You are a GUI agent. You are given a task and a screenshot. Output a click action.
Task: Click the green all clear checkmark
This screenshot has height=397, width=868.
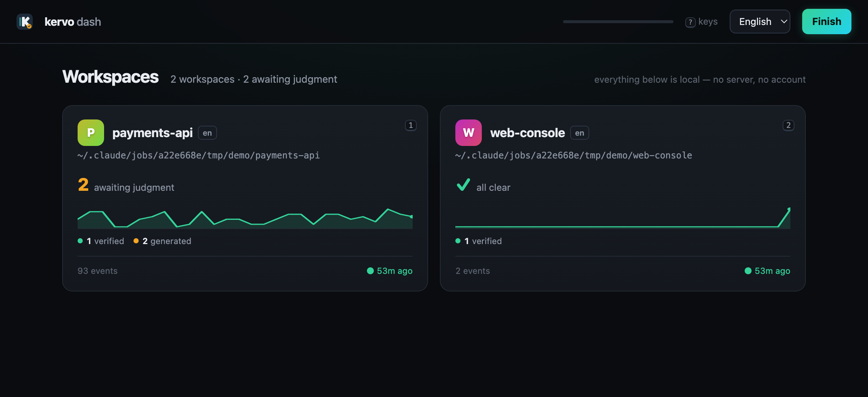[463, 185]
